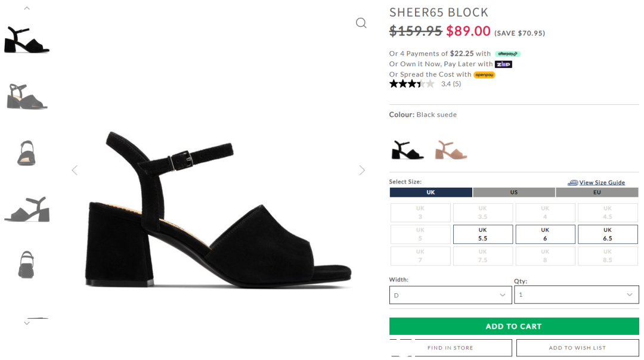The image size is (644, 360).
Task: Click the star rating 3.4 reviews
Action: click(425, 84)
